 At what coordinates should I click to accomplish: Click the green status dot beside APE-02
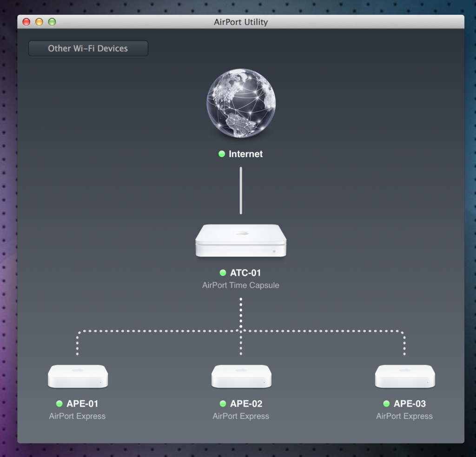pyautogui.click(x=223, y=404)
